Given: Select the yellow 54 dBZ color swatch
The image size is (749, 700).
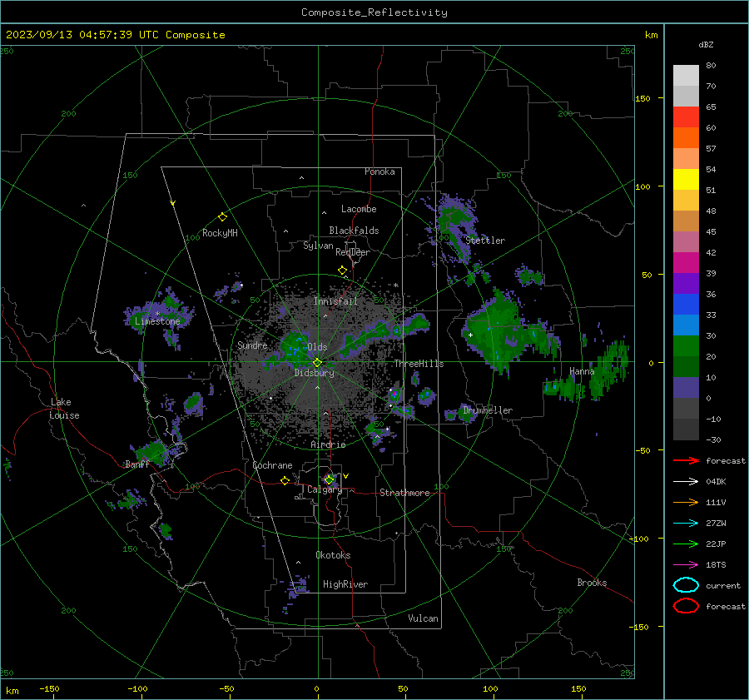Looking at the screenshot, I should click(x=686, y=179).
